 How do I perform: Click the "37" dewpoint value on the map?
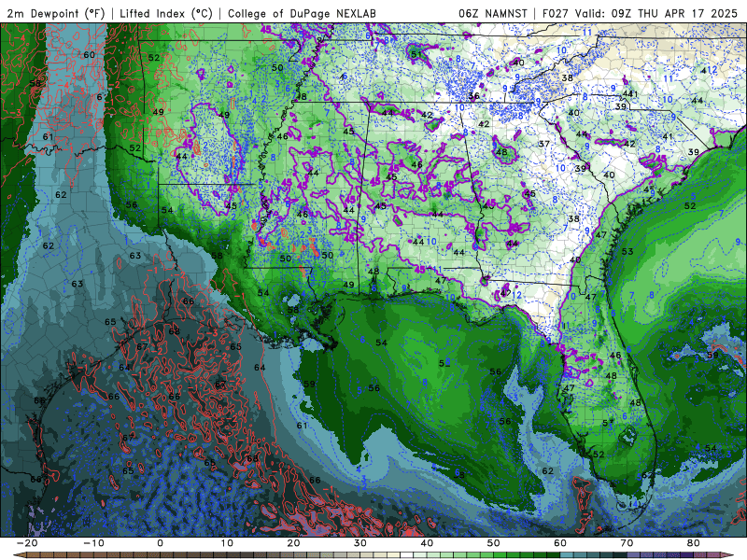click(544, 144)
